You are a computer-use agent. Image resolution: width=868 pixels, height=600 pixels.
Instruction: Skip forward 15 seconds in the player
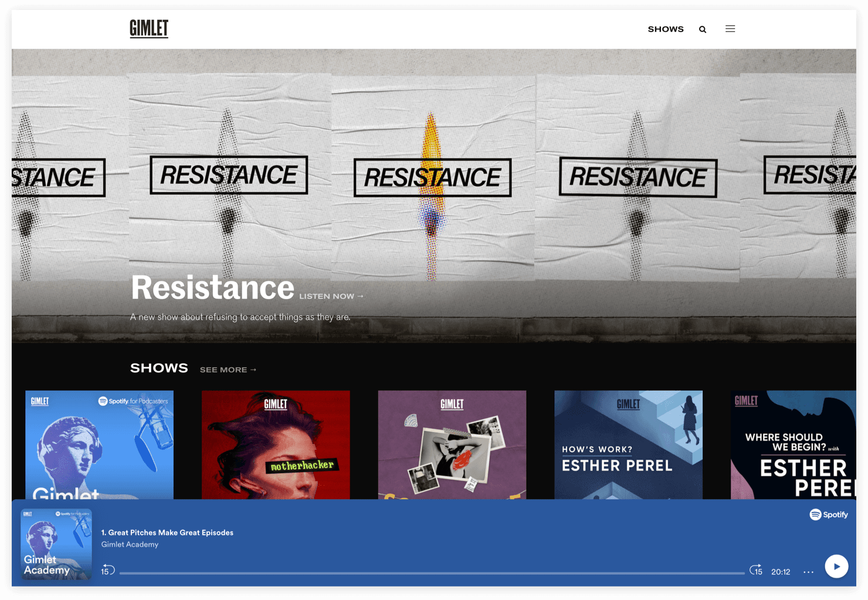(756, 570)
